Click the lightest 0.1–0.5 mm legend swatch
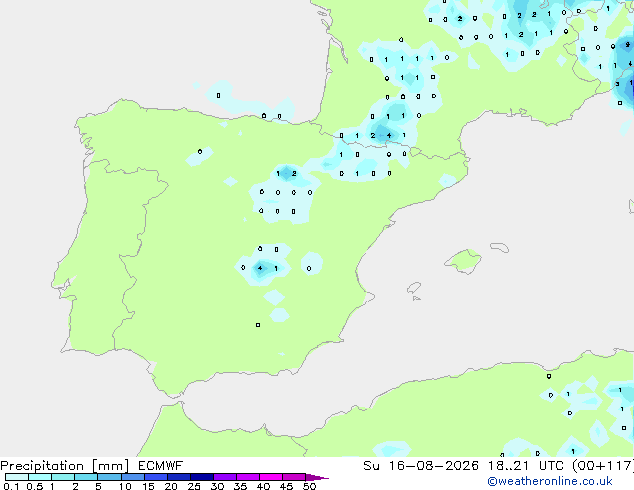The image size is (634, 490). 17,477
